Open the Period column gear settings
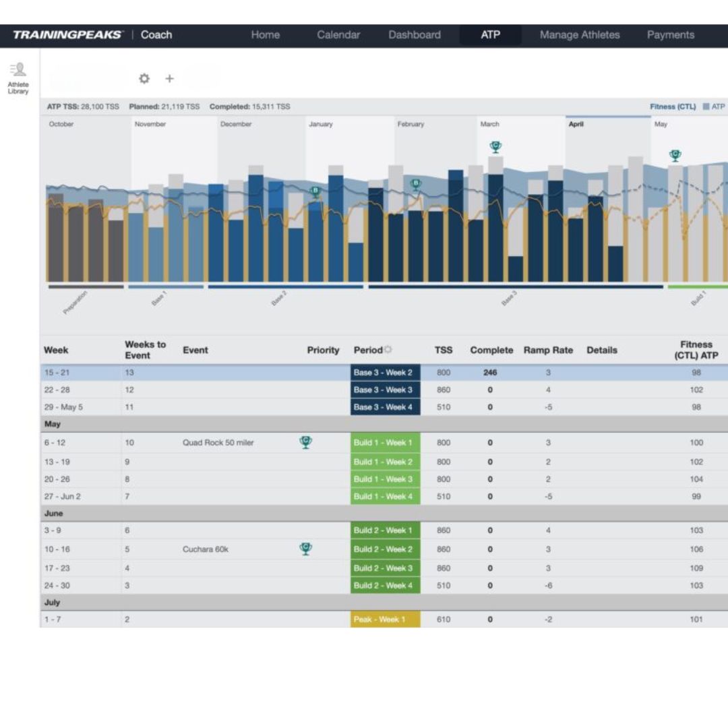The height and width of the screenshot is (728, 728). (x=388, y=350)
